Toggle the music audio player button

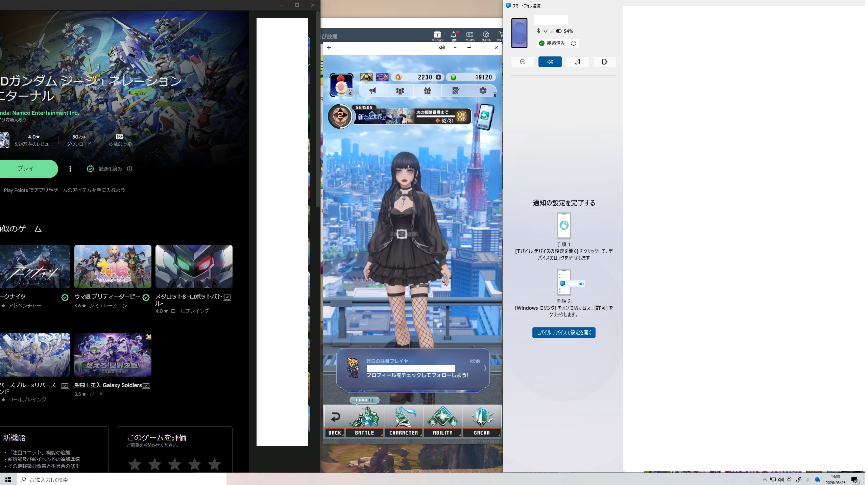click(x=577, y=62)
